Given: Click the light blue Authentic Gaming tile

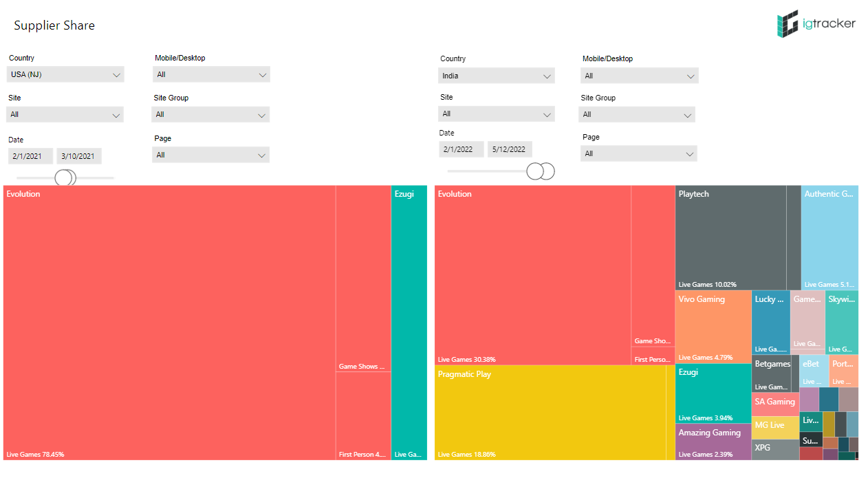Looking at the screenshot, I should (x=829, y=237).
